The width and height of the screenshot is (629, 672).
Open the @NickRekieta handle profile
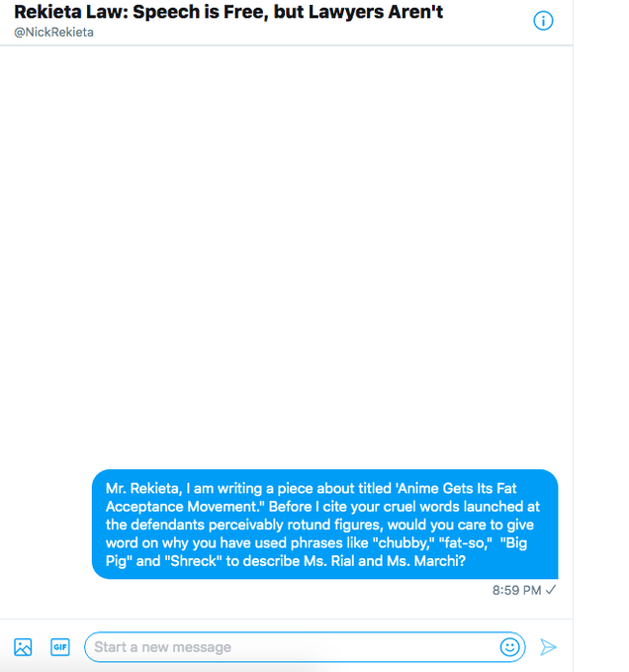[x=53, y=32]
